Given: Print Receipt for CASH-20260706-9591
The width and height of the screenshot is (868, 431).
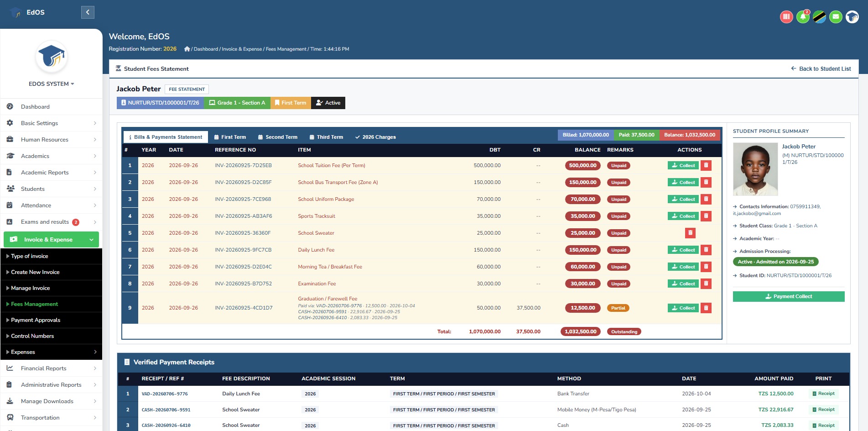Looking at the screenshot, I should tap(823, 410).
